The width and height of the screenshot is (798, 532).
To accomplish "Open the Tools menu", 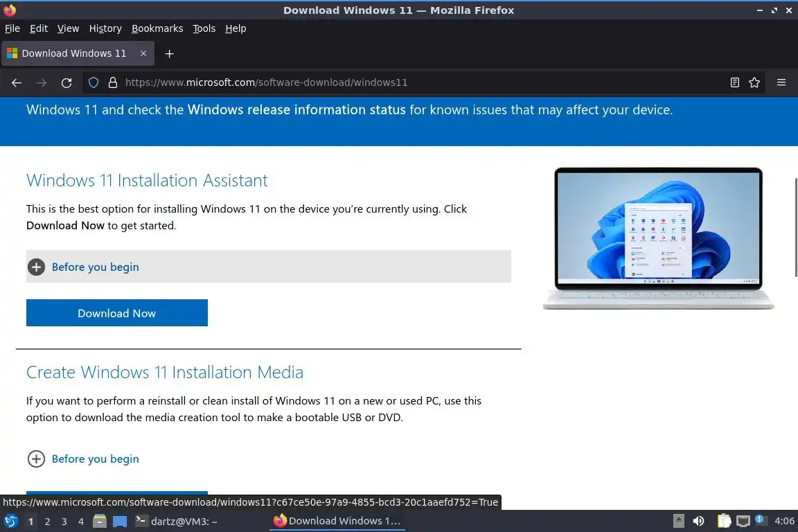I will point(204,28).
